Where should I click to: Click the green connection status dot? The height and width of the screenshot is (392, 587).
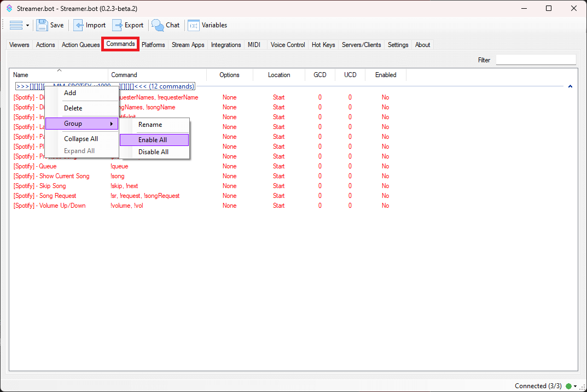tap(568, 386)
